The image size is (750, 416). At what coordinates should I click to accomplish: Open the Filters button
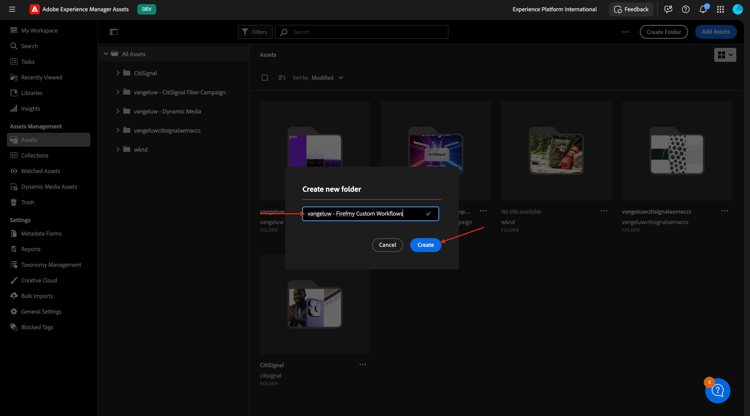point(255,32)
